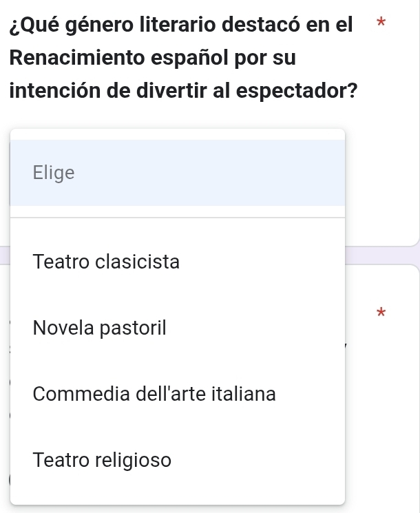Click the word "Teatro" in "Teatro clasicista"
The height and width of the screenshot is (513, 420).
[x=61, y=262]
